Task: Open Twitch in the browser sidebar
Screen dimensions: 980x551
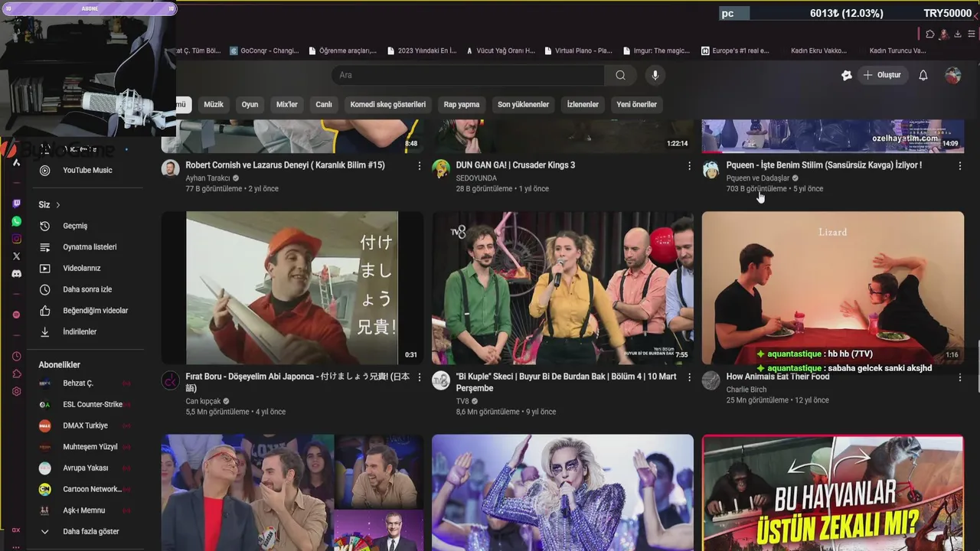Action: [x=17, y=204]
